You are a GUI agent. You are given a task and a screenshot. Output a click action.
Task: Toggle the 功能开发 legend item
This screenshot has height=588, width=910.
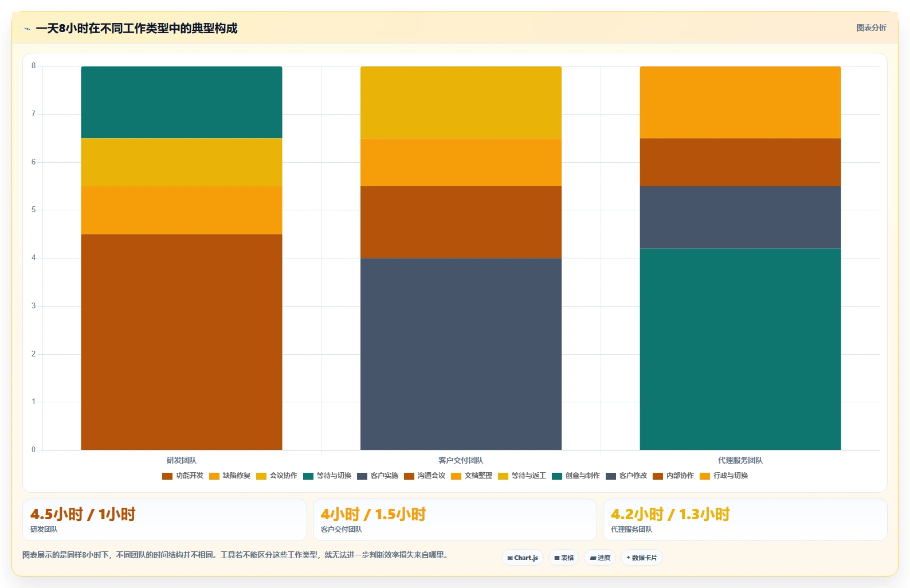(183, 476)
